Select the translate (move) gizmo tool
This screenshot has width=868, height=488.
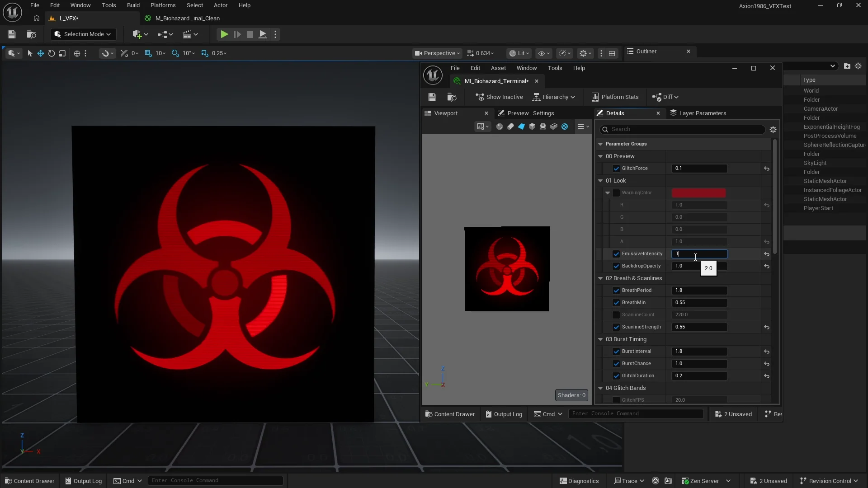click(x=41, y=53)
